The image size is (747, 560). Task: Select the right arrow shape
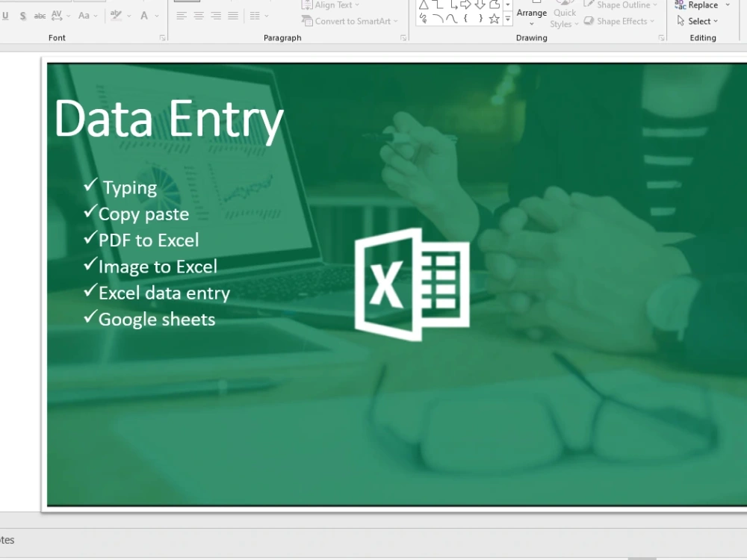466,4
